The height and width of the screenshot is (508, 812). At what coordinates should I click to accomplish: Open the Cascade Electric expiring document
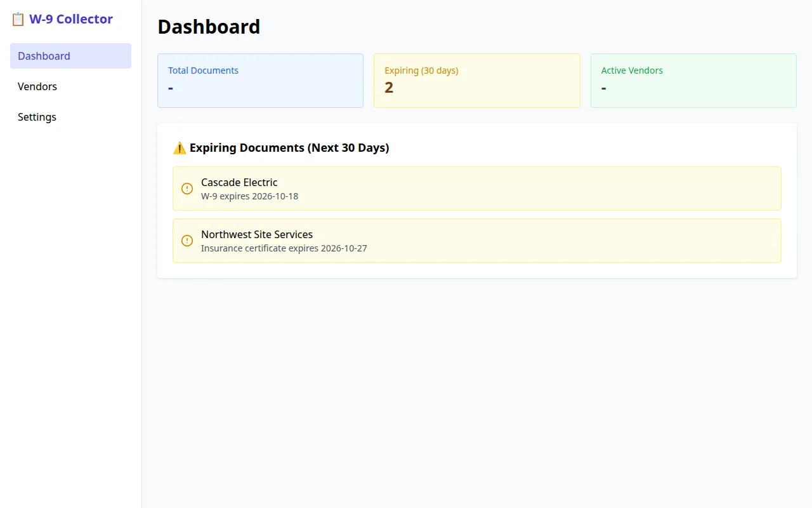(x=477, y=189)
